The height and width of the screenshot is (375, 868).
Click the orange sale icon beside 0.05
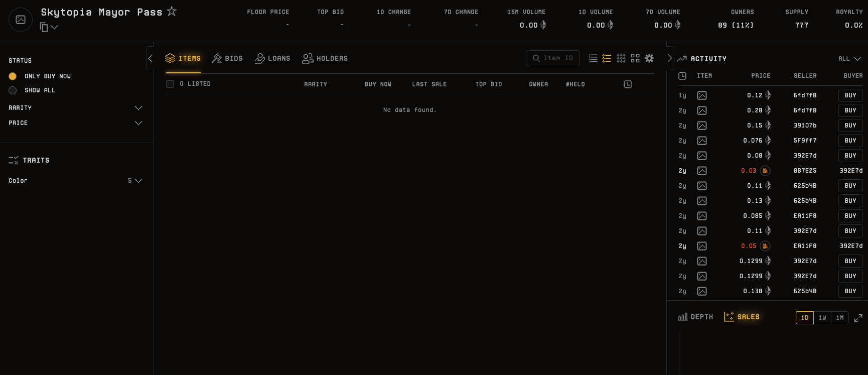[765, 246]
